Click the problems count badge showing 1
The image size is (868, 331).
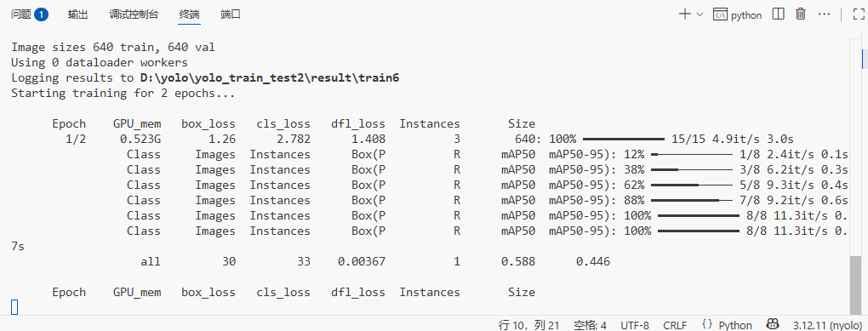[42, 15]
